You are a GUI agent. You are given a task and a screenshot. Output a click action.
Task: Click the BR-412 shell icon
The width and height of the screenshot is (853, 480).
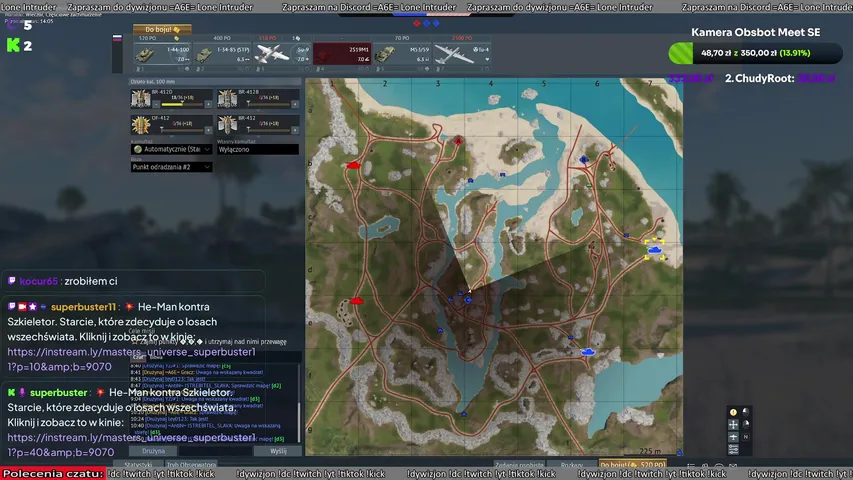(x=227, y=125)
